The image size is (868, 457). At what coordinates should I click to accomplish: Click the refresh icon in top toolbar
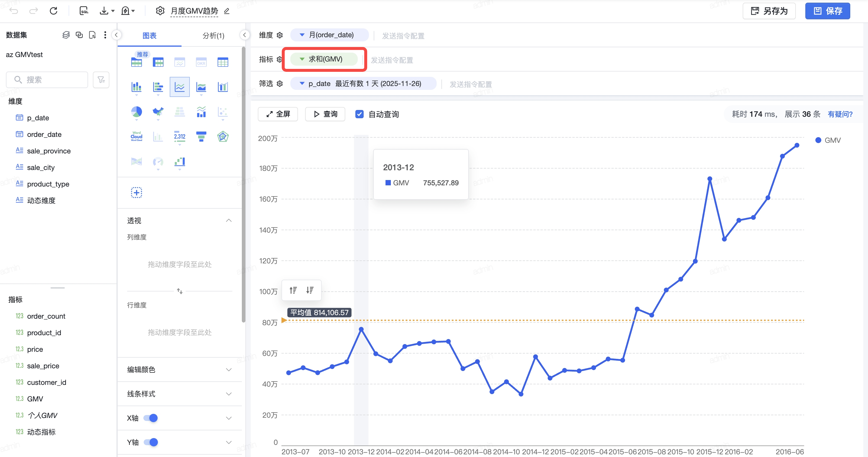tap(54, 11)
